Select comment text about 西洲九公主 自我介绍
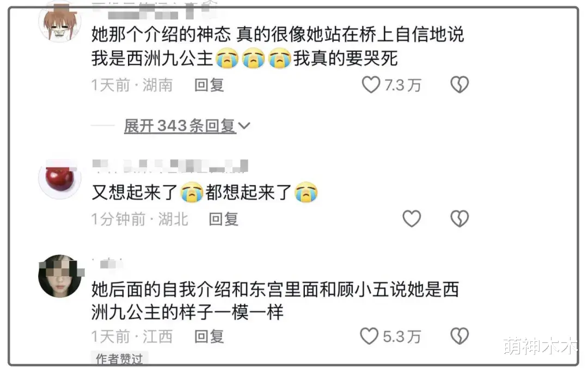The height and width of the screenshot is (368, 588). [x=275, y=301]
